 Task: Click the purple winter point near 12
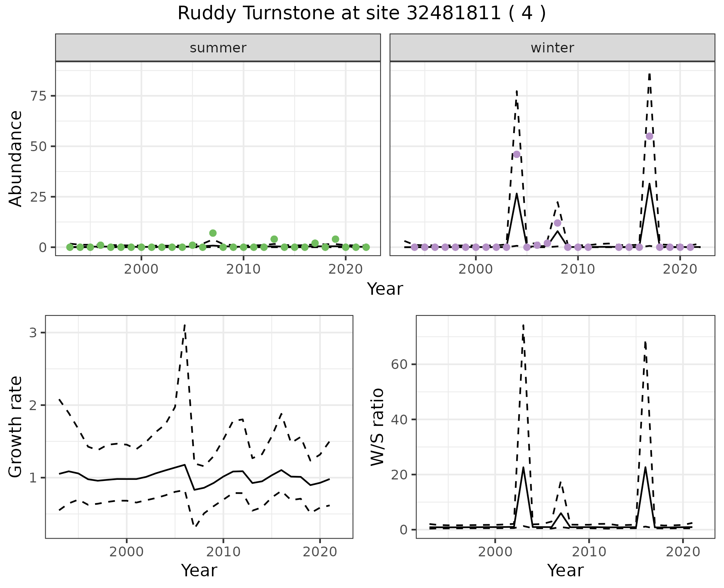click(558, 223)
